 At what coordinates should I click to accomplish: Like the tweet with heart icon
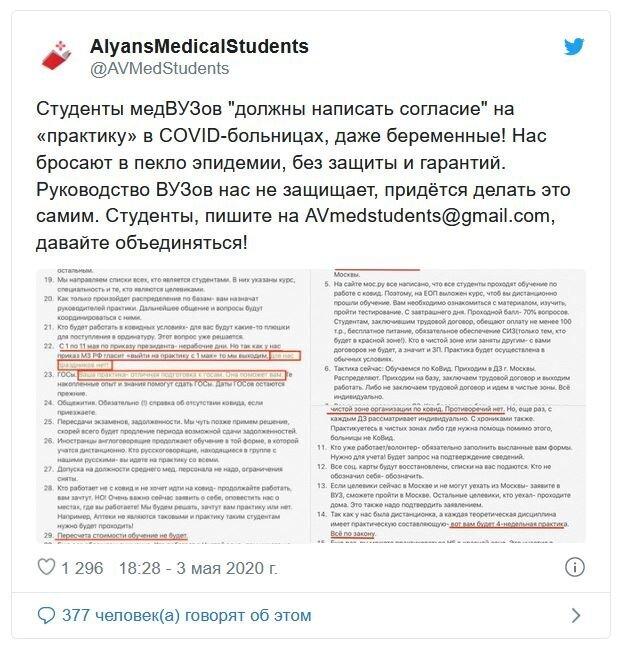coord(46,567)
